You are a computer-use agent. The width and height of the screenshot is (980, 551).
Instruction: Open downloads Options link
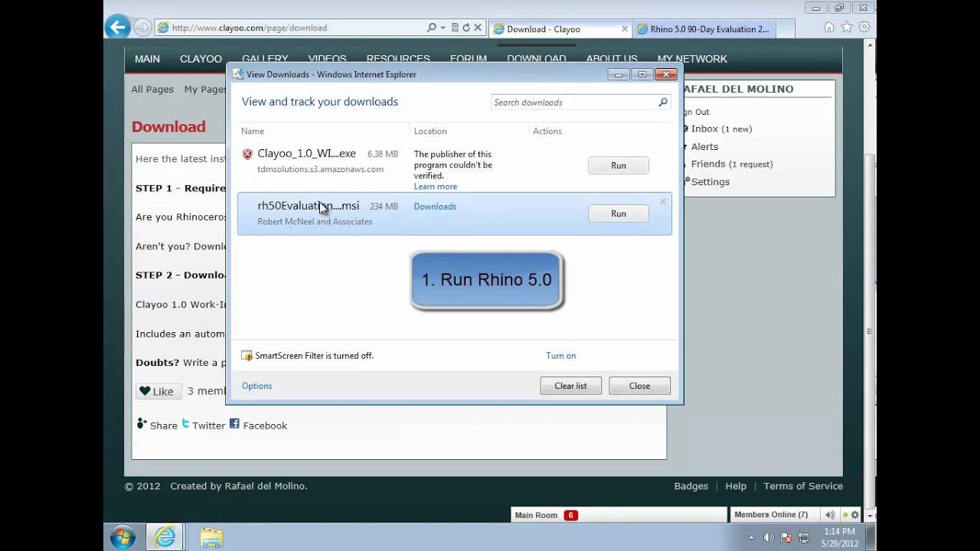point(256,386)
